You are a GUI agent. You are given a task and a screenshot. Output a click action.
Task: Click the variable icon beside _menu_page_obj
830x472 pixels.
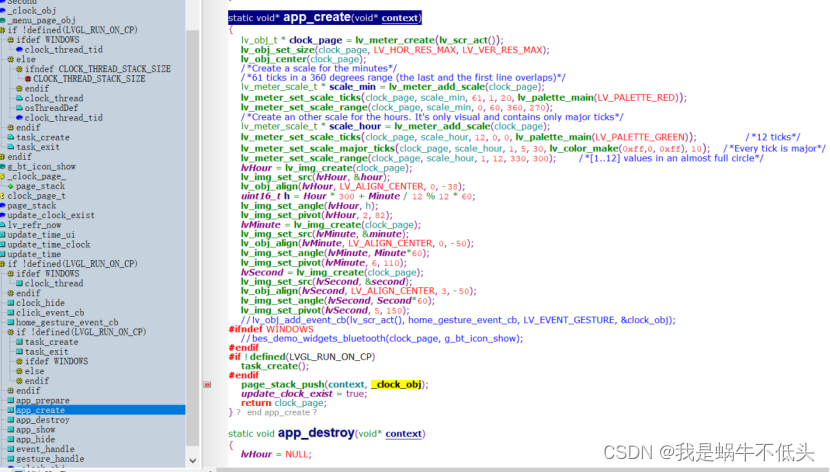tap(3, 20)
